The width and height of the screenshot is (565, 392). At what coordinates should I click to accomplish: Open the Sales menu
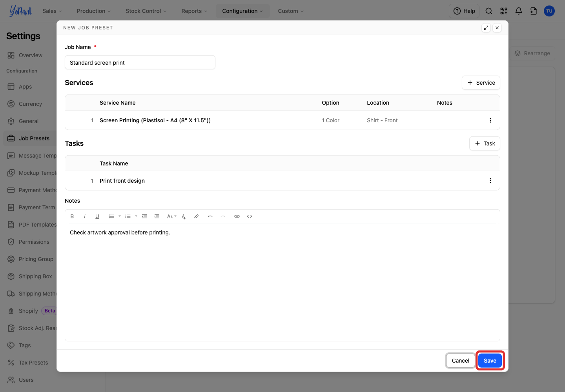coord(53,11)
